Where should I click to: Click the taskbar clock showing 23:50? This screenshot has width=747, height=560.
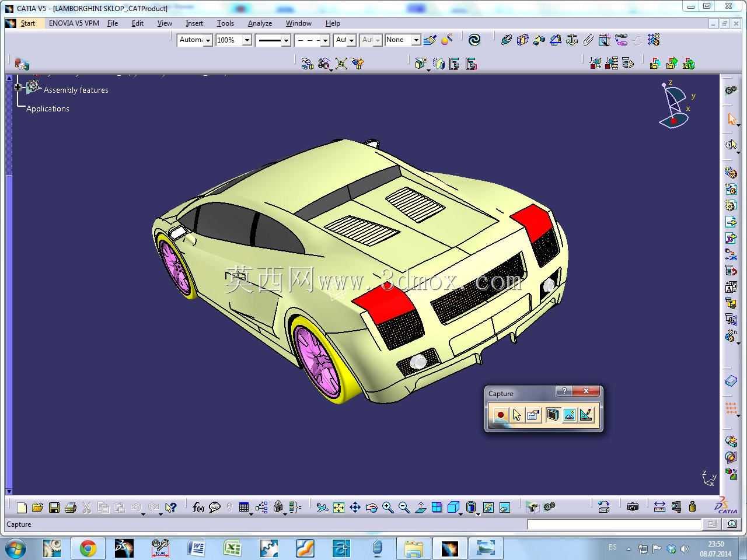715,549
